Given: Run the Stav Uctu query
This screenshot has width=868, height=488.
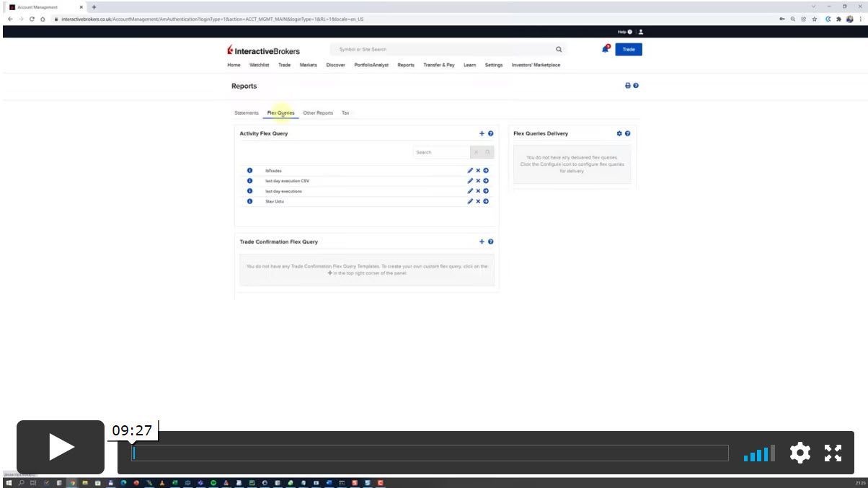Looking at the screenshot, I should [486, 201].
